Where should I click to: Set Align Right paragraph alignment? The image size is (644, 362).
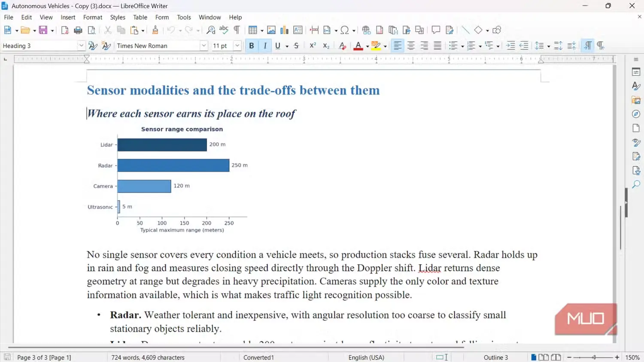click(x=425, y=46)
